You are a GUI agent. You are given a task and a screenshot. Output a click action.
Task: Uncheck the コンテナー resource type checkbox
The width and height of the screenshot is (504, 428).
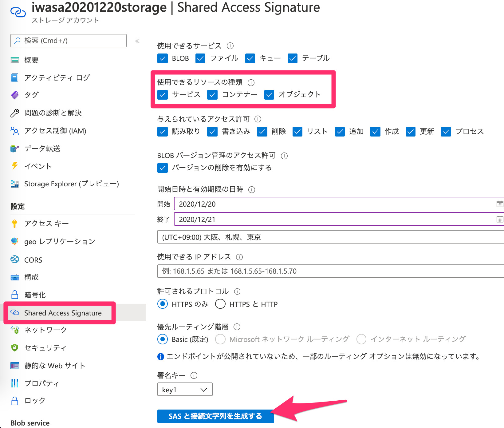click(x=212, y=95)
